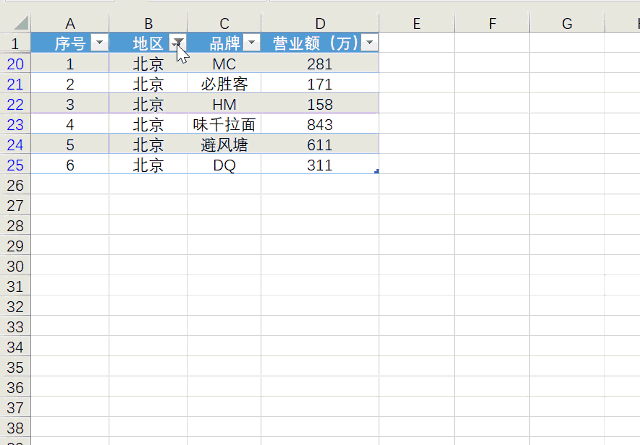Select row header 23
640x445 pixels.
pos(15,124)
